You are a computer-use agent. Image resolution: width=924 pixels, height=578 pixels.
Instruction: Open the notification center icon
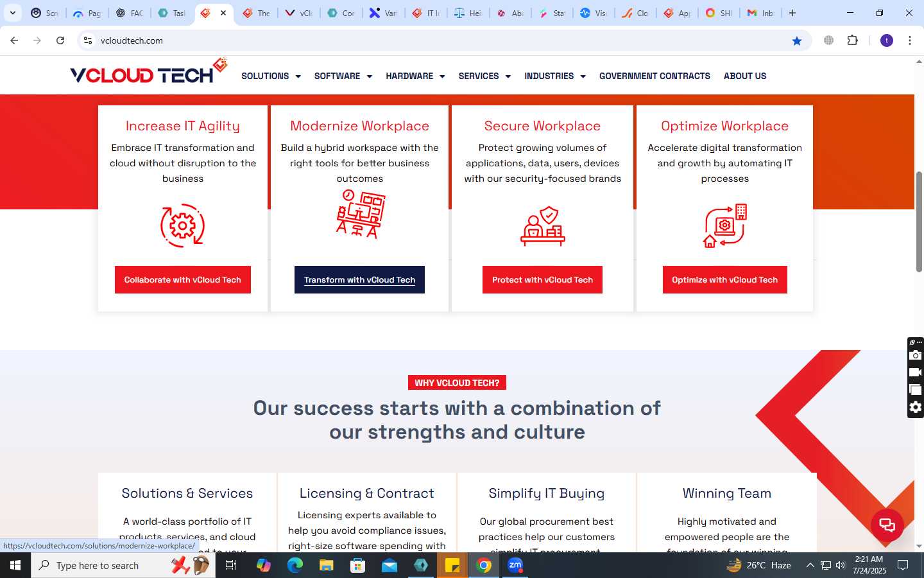(x=903, y=565)
